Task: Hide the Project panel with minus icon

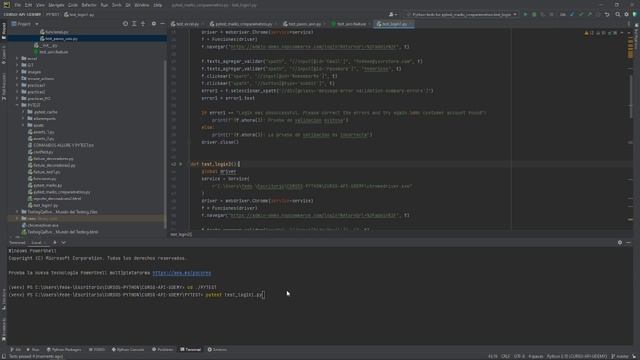Action: (x=162, y=24)
